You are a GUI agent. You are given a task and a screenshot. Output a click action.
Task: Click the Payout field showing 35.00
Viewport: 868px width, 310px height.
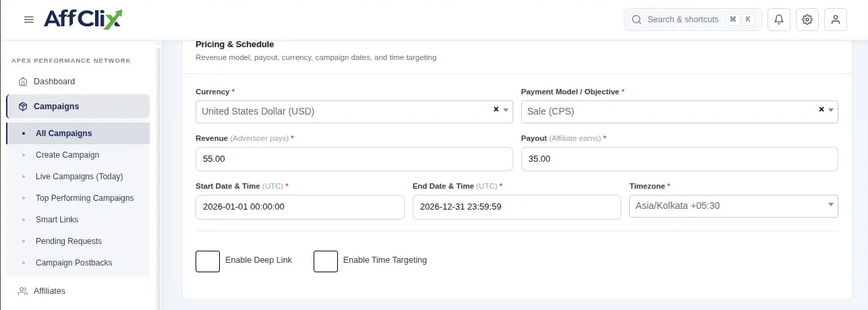click(679, 159)
